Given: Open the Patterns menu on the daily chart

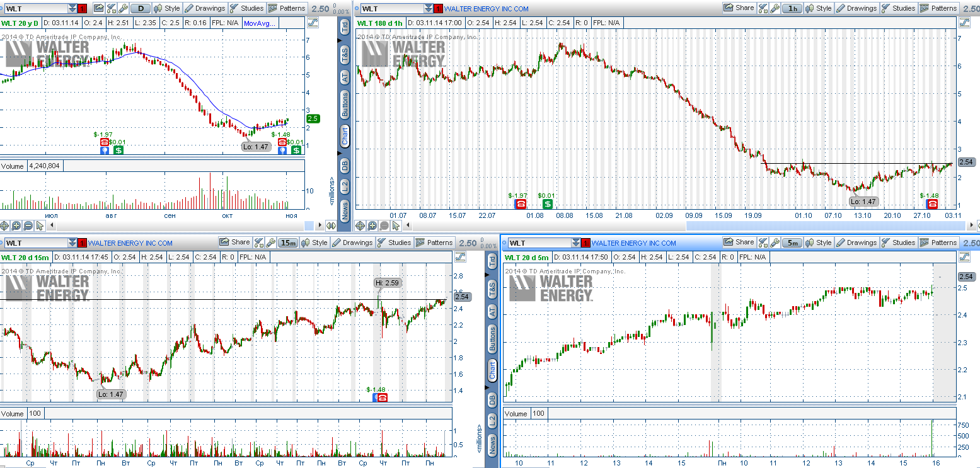Looking at the screenshot, I should (287, 8).
